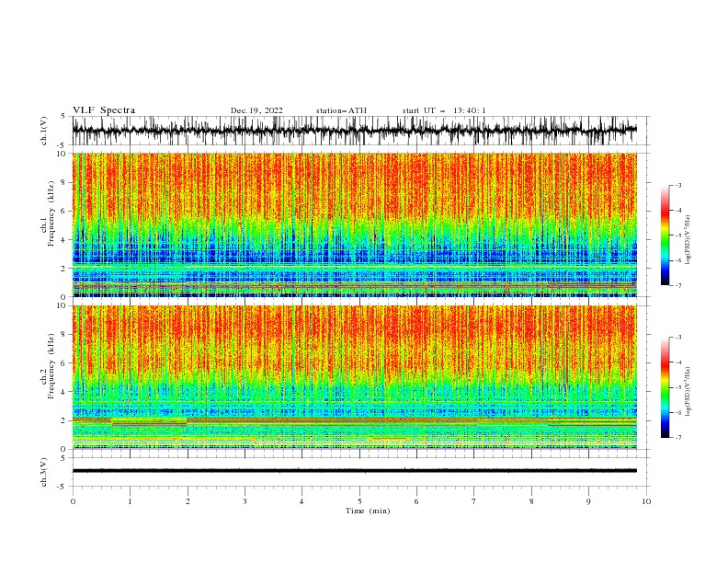The width and height of the screenshot is (728, 563).
Task: Click the lower color bar's log(PSD) label
Action: pyautogui.click(x=688, y=392)
